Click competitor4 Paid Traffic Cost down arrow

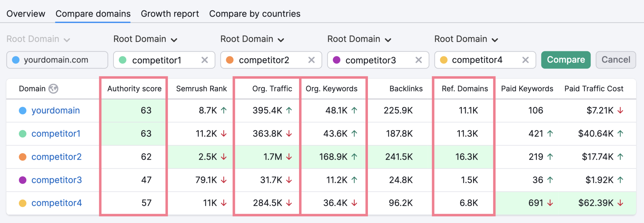tap(620, 203)
